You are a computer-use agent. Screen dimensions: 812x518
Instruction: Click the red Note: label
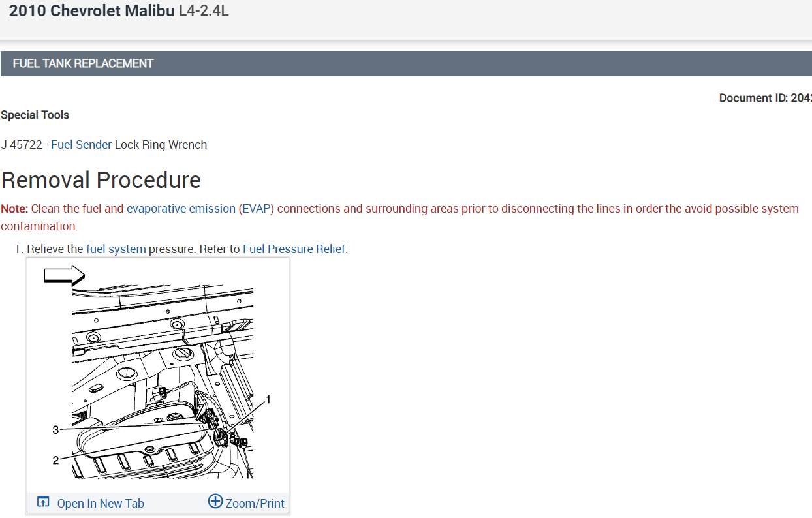pyautogui.click(x=14, y=209)
